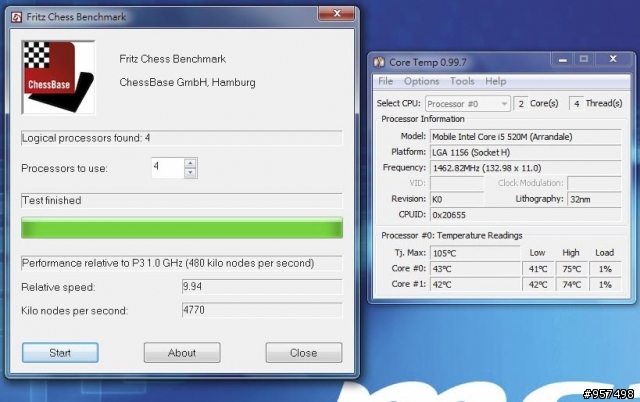Close the Core Temp window
The image size is (640, 402).
(x=613, y=60)
